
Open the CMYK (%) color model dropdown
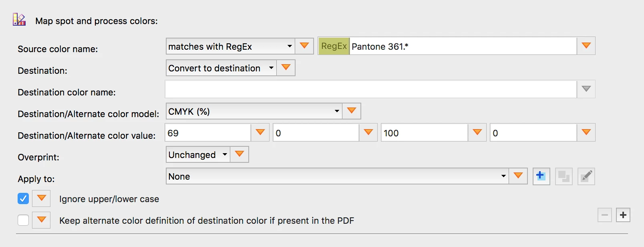pyautogui.click(x=254, y=111)
